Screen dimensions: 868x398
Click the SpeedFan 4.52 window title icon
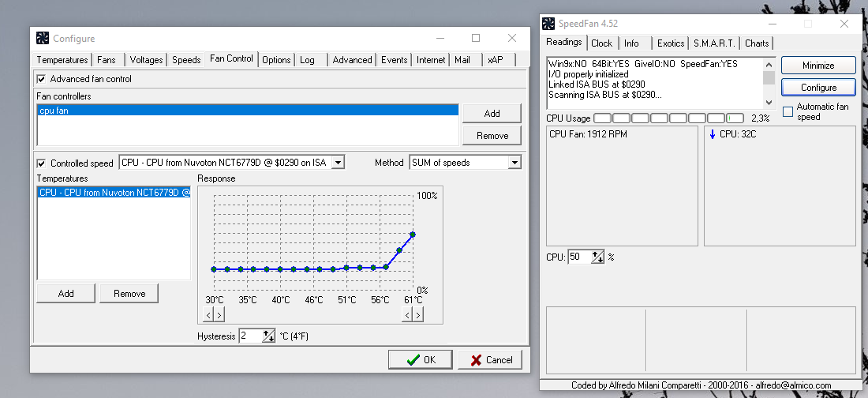pyautogui.click(x=548, y=23)
